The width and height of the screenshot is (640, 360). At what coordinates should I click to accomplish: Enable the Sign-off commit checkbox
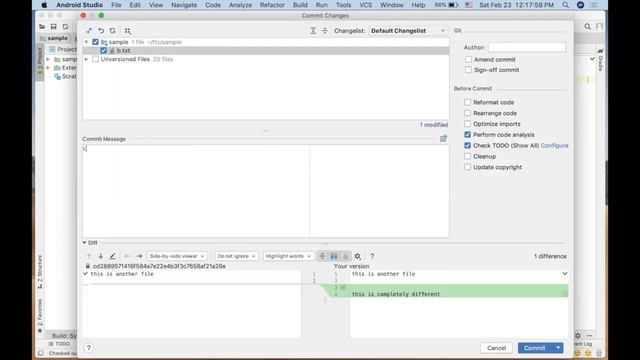pyautogui.click(x=468, y=70)
